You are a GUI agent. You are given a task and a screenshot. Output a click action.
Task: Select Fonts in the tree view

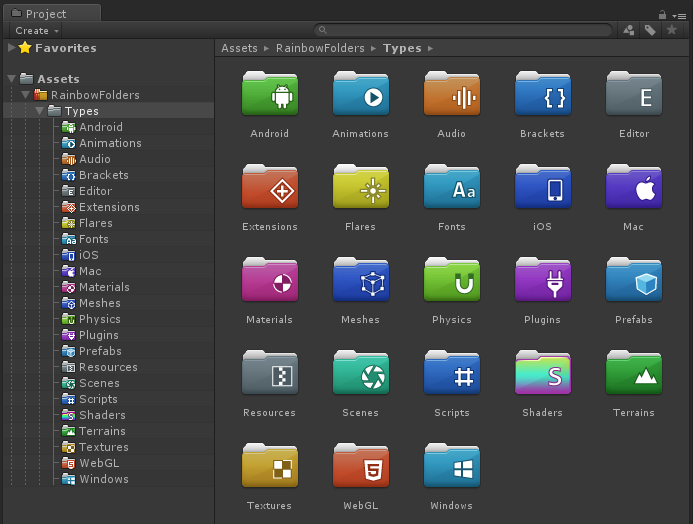pos(94,239)
